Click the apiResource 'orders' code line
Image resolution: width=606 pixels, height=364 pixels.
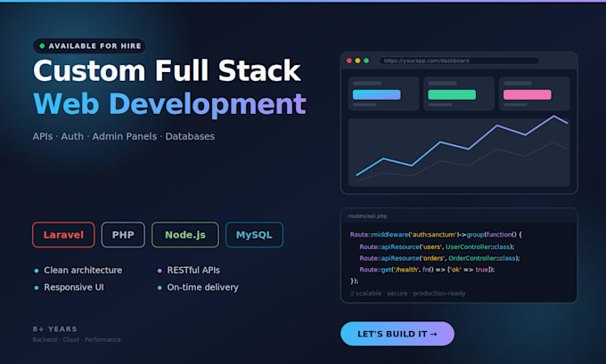(439, 258)
